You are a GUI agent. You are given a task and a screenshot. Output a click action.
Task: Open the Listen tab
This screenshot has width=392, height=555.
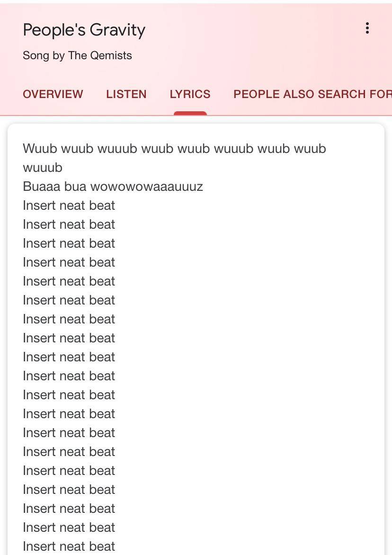(126, 94)
